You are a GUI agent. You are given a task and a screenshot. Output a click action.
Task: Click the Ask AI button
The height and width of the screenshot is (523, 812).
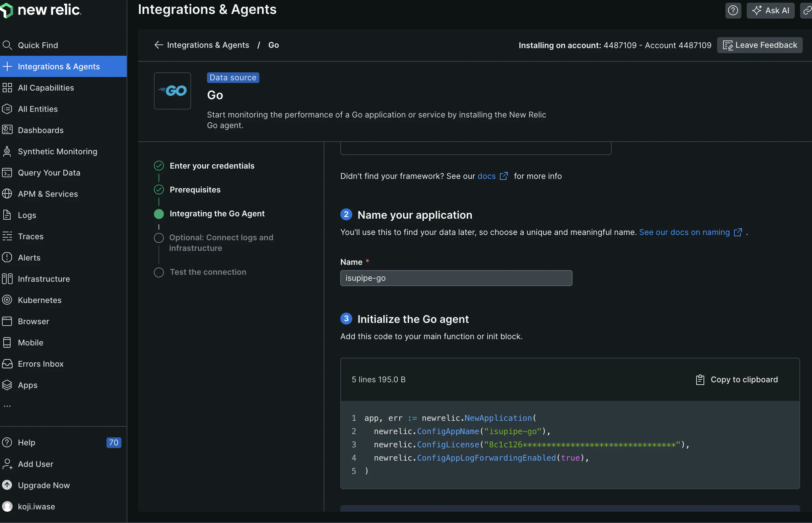770,11
